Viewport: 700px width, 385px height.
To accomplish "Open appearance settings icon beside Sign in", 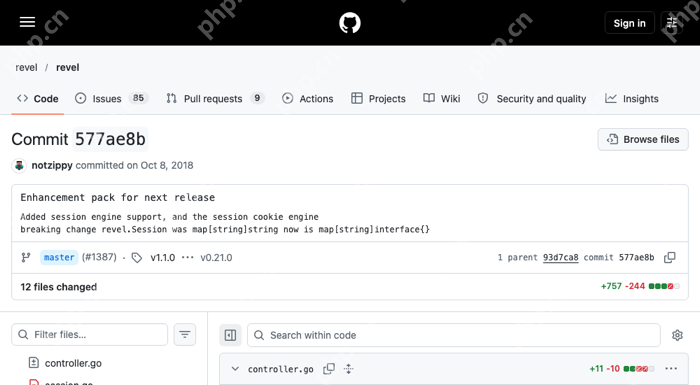I will [x=672, y=23].
